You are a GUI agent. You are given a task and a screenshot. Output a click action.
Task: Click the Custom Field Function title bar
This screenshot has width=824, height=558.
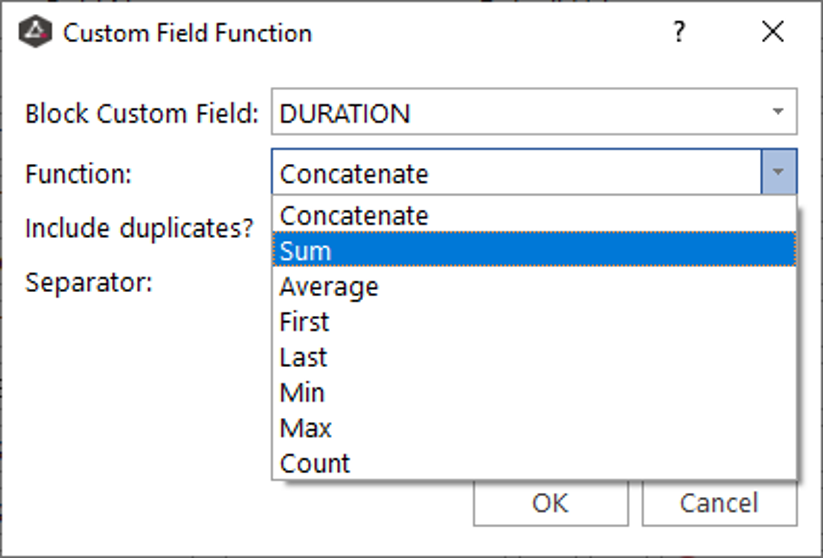400,33
